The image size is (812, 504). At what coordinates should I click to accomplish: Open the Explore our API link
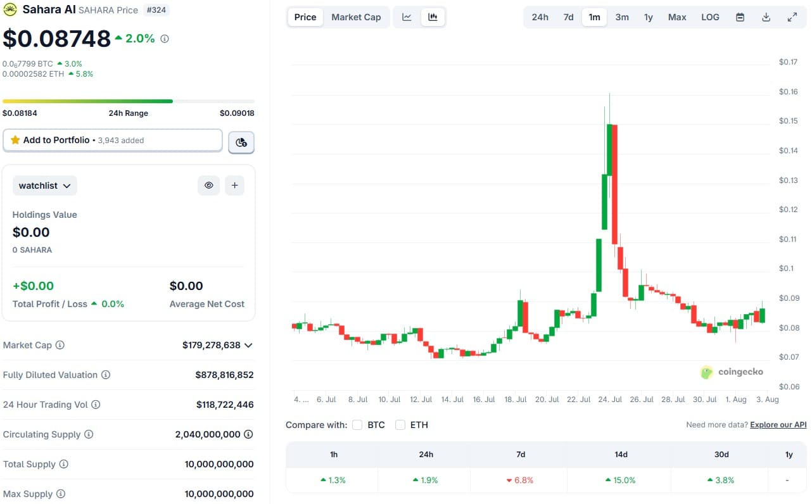pyautogui.click(x=778, y=425)
